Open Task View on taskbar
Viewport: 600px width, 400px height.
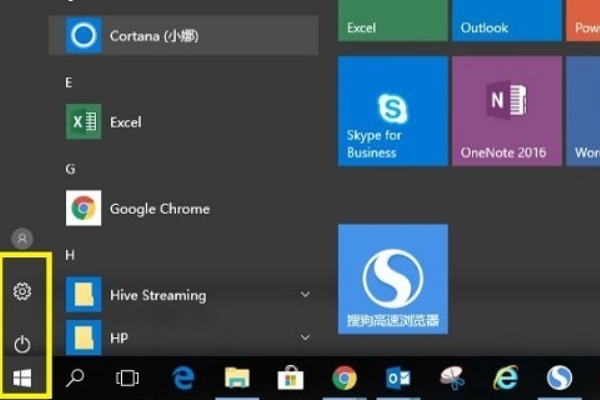[x=127, y=378]
